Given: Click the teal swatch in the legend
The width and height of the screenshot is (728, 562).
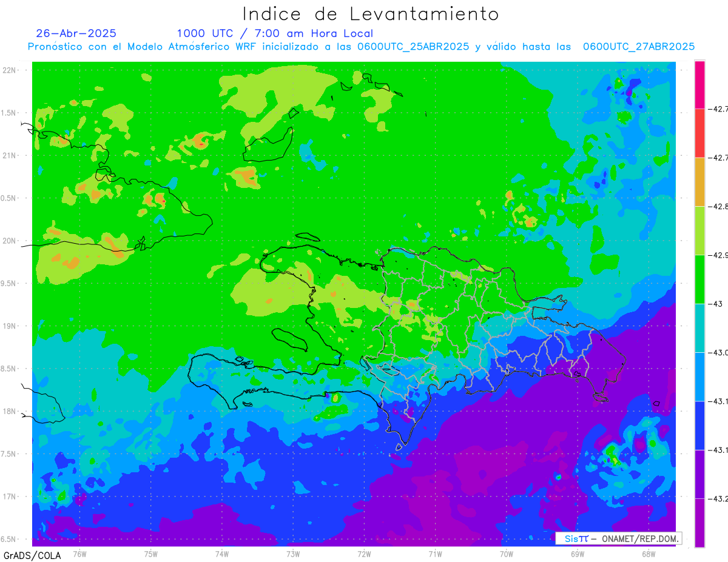Looking at the screenshot, I should 700,327.
